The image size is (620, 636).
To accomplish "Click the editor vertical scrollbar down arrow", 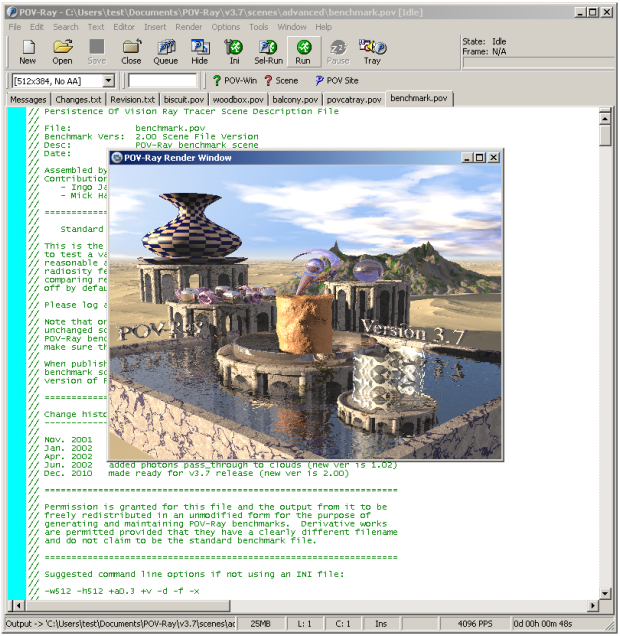I will point(605,593).
